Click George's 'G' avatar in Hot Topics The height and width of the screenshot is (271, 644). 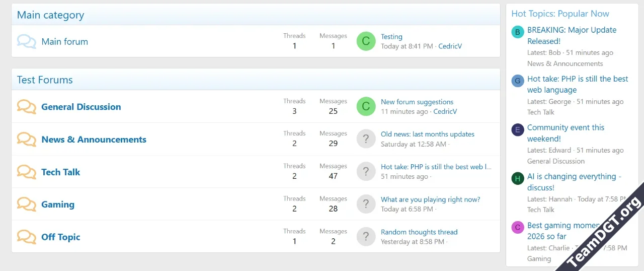518,81
